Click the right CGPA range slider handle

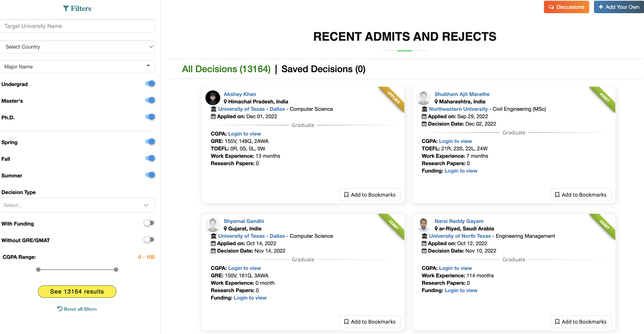click(116, 269)
